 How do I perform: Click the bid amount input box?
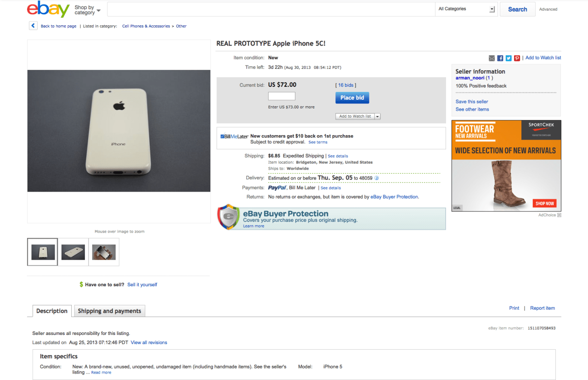pos(282,96)
